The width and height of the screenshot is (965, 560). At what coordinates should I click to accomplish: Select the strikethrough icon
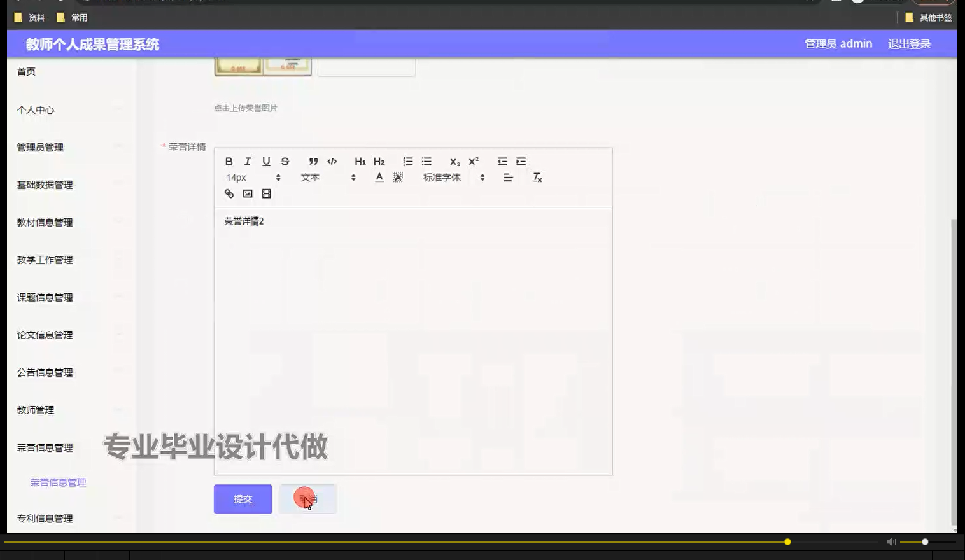point(284,161)
